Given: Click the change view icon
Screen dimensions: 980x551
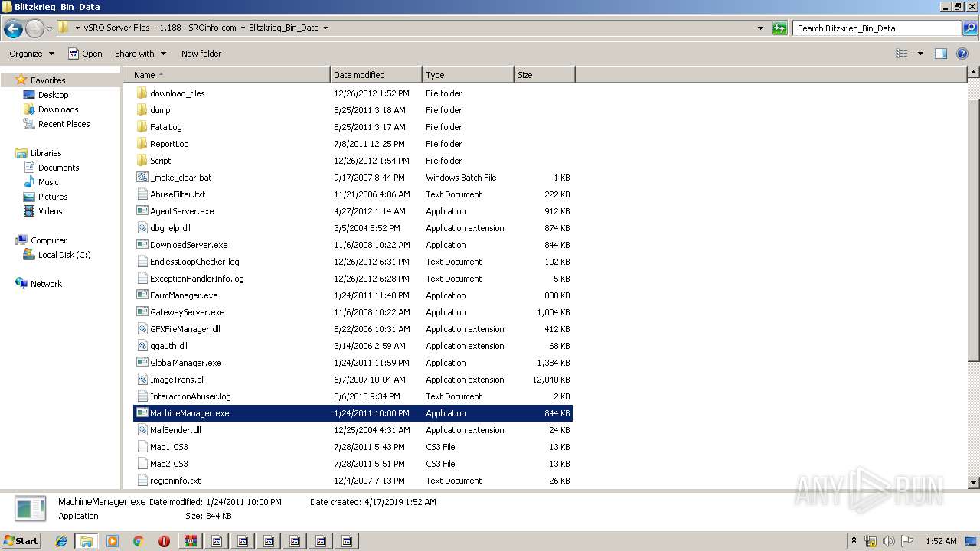Looking at the screenshot, I should click(902, 54).
